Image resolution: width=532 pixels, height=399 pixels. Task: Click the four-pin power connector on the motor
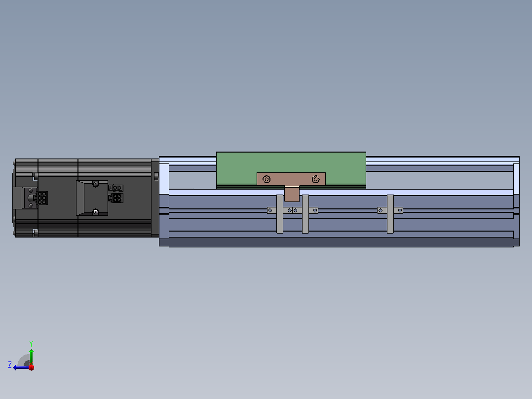pos(117,198)
